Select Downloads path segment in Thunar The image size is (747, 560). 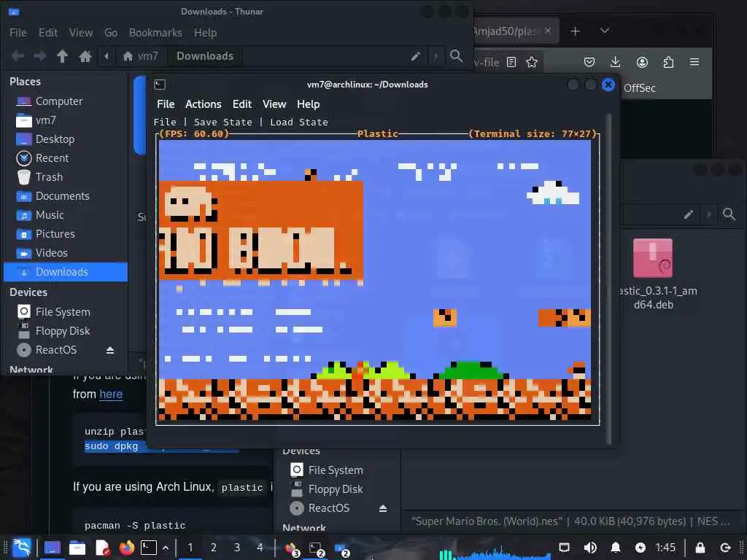tap(205, 56)
